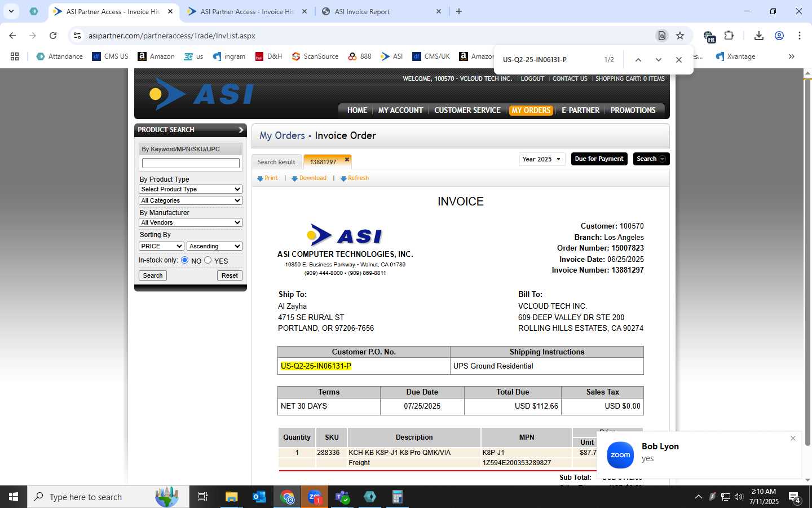This screenshot has width=812, height=508.
Task: Open the Year 2025 dropdown
Action: tap(542, 159)
